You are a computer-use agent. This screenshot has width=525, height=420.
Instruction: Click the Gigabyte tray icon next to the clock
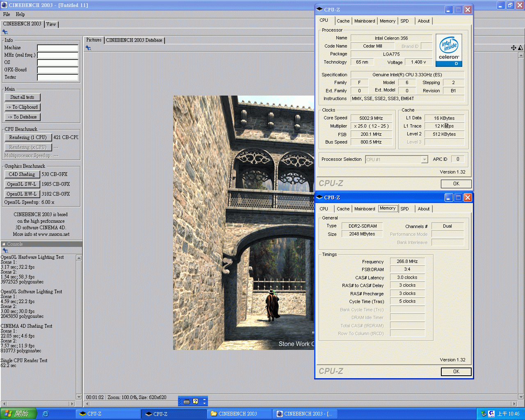tap(491, 414)
